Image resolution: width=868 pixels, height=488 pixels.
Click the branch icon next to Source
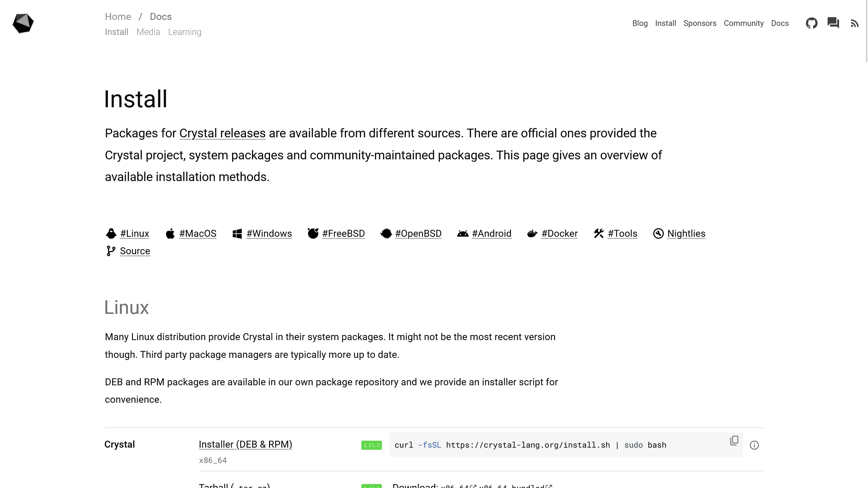click(111, 251)
